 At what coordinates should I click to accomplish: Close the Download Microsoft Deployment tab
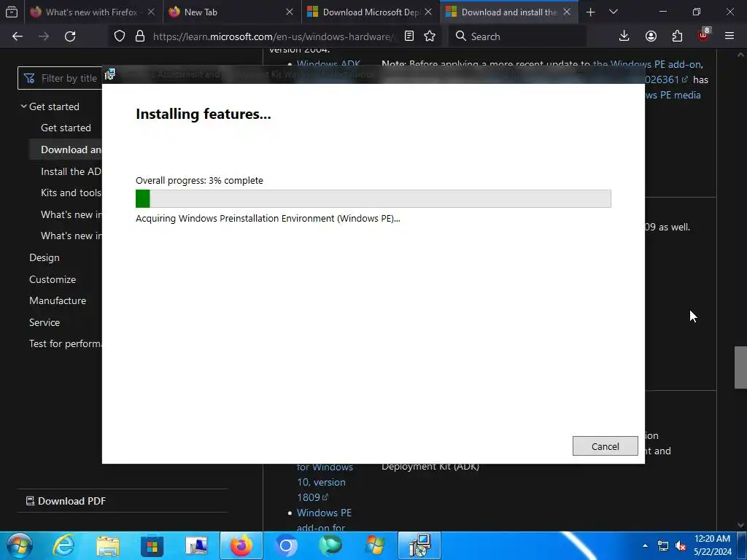(x=428, y=12)
